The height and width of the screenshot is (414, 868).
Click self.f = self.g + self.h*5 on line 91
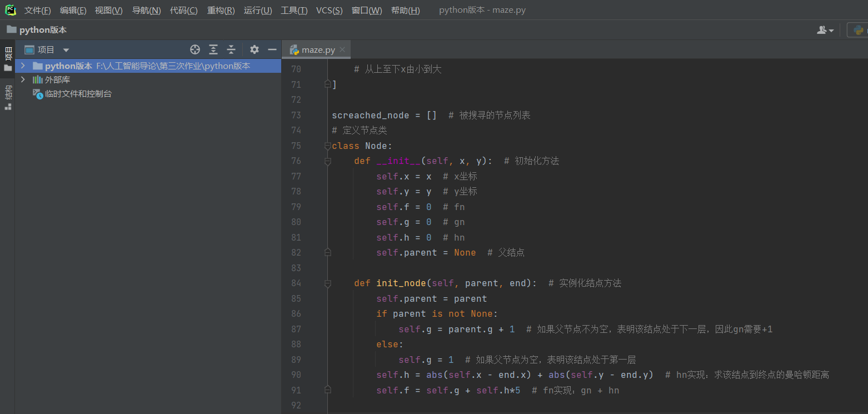448,390
